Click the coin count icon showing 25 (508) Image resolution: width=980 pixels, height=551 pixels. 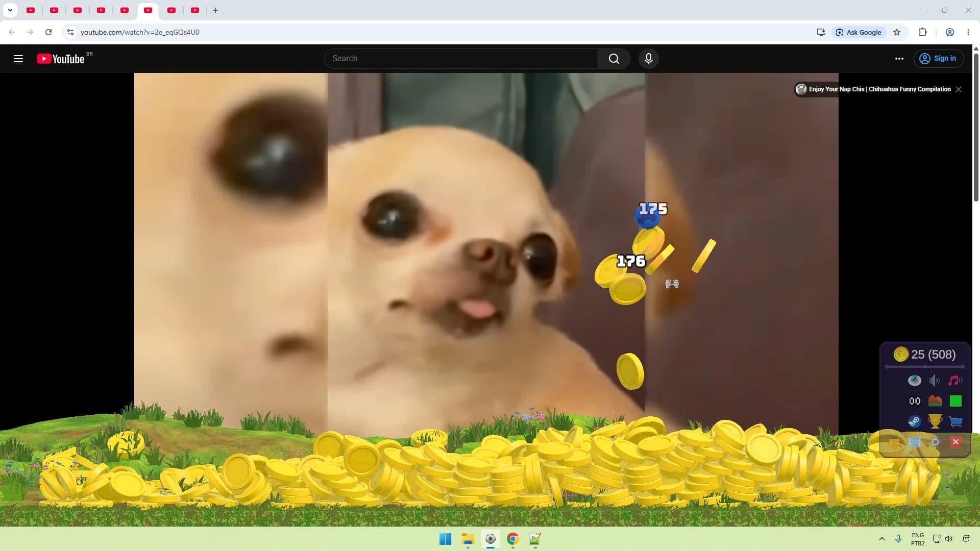[901, 354]
